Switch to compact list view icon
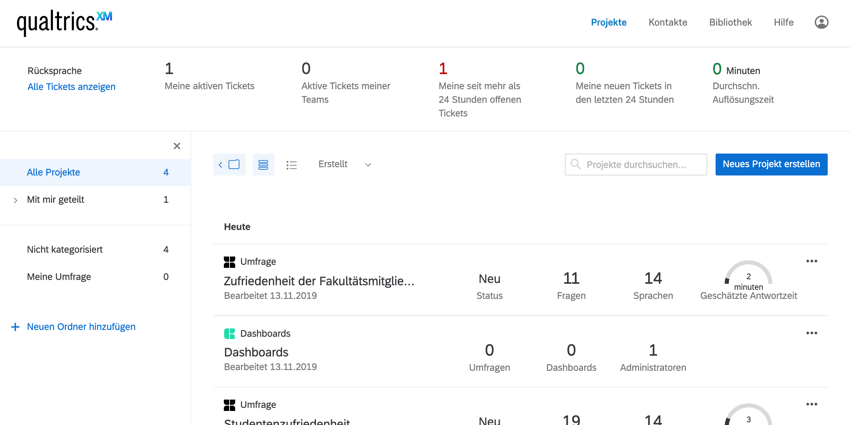This screenshot has width=850, height=425. pyautogui.click(x=292, y=164)
